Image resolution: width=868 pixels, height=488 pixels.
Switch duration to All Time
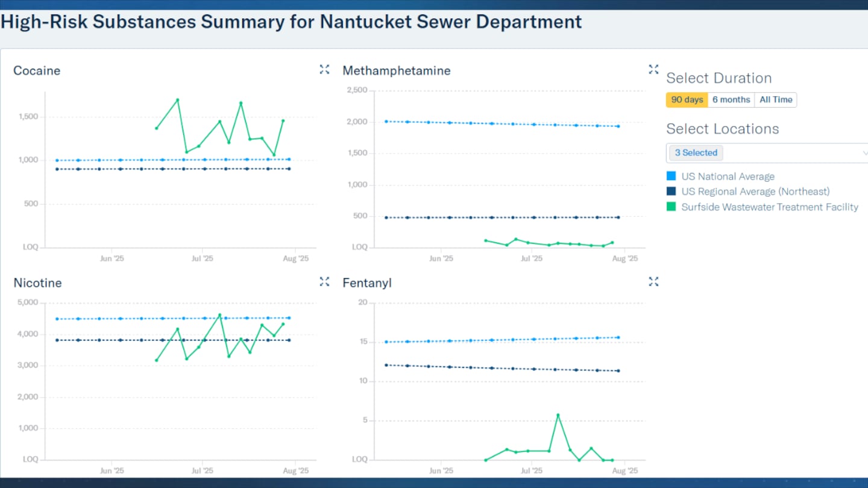[x=775, y=100]
